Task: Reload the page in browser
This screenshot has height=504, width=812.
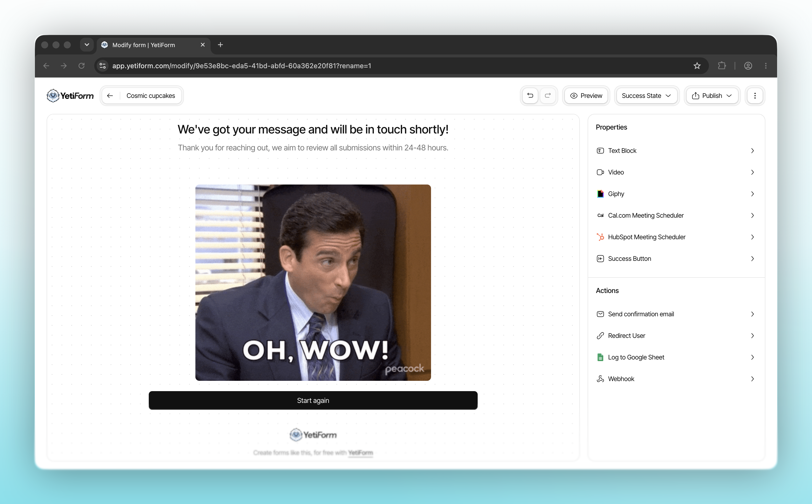Action: [x=81, y=66]
